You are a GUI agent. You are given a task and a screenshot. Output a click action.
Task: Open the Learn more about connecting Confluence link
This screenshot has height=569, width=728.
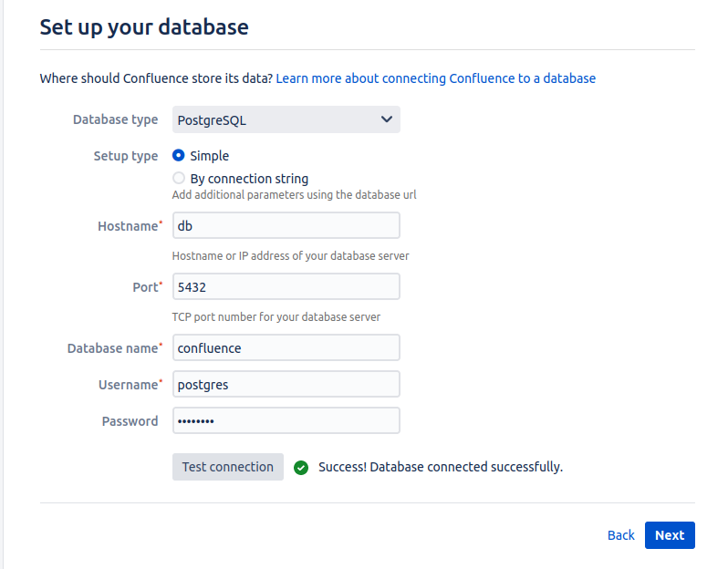[435, 78]
